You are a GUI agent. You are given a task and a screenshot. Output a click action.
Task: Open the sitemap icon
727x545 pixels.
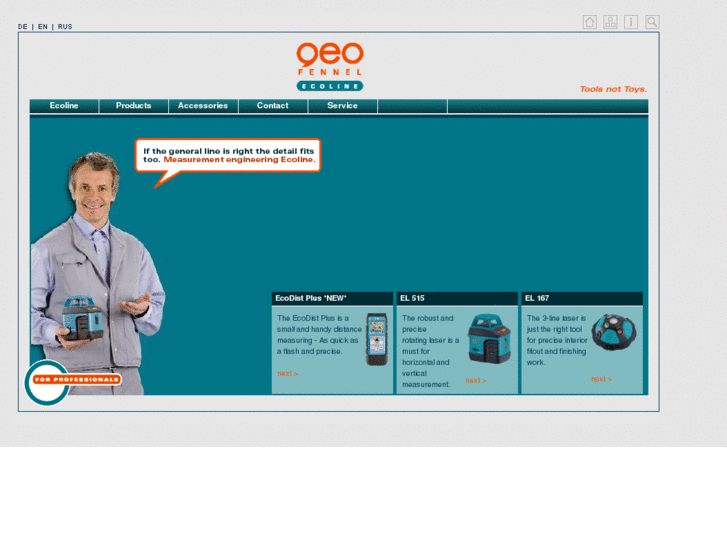[x=610, y=22]
